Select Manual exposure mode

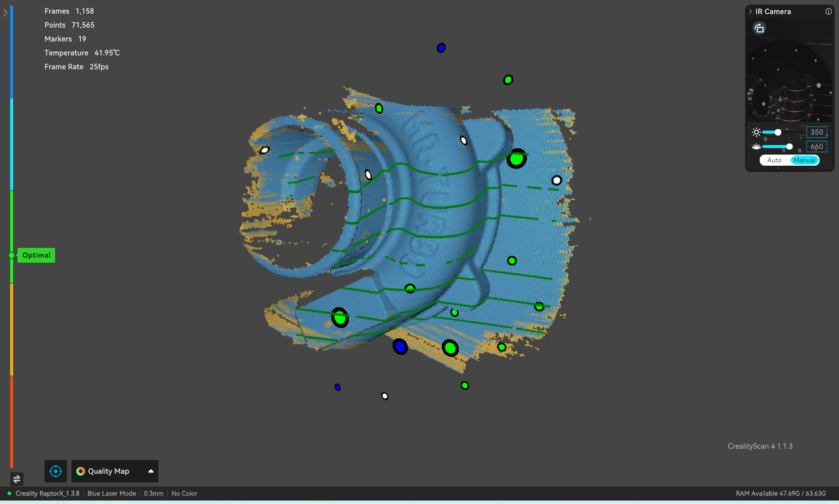[804, 161]
